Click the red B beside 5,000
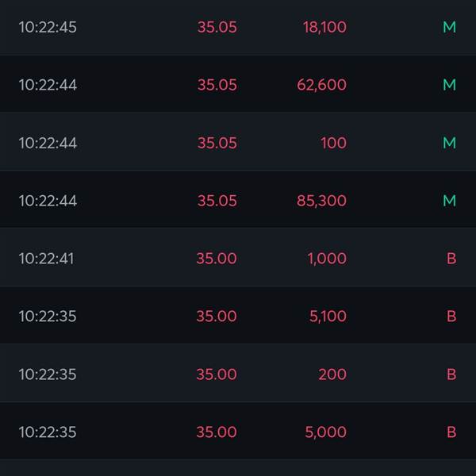 (x=451, y=432)
